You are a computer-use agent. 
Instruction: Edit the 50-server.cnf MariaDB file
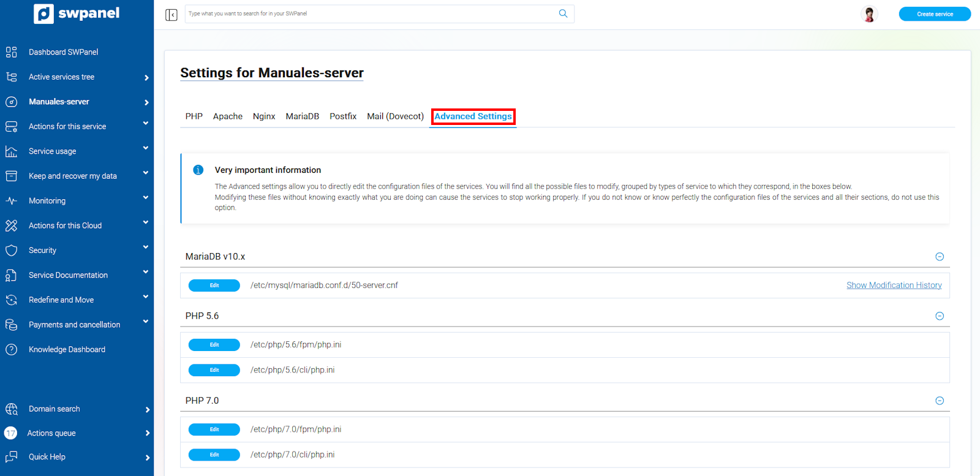214,285
